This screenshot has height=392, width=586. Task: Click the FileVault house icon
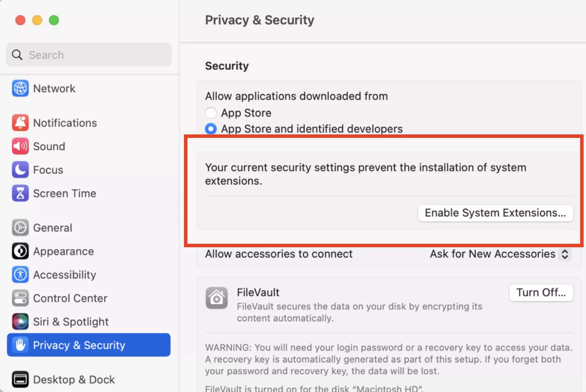[x=217, y=298]
